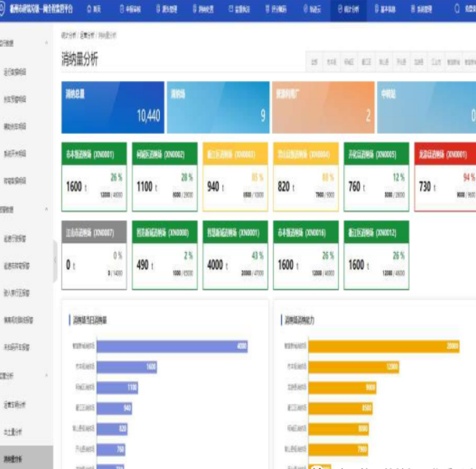The image size is (476, 469).
Task: Switch to the 首页 top menu
Action: 93,9
